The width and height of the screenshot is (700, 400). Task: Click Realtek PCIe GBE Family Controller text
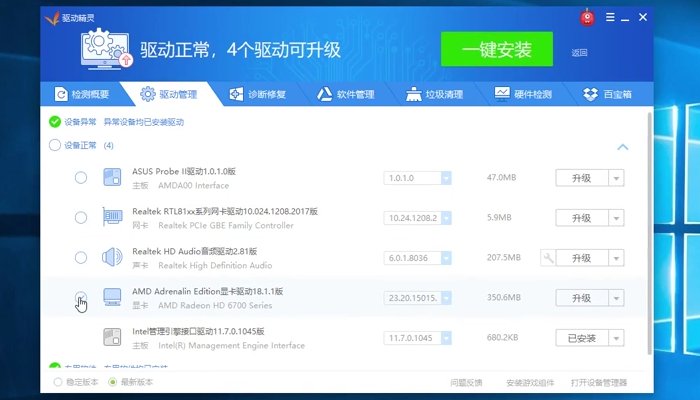coord(226,225)
